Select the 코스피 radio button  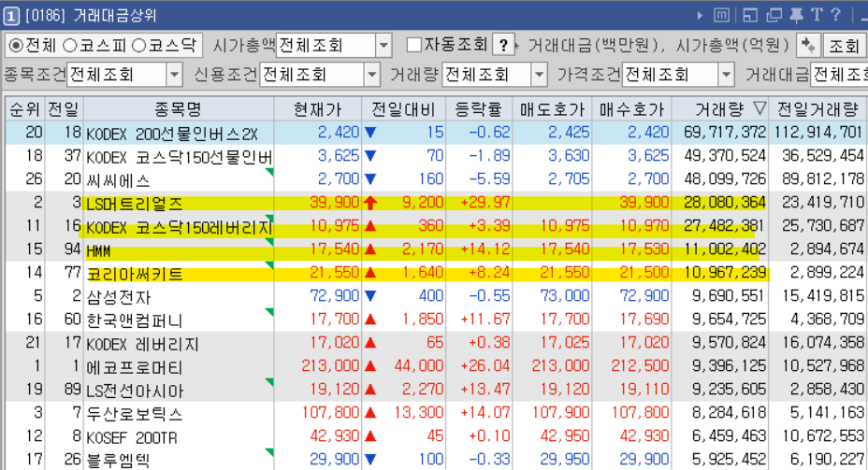click(69, 46)
